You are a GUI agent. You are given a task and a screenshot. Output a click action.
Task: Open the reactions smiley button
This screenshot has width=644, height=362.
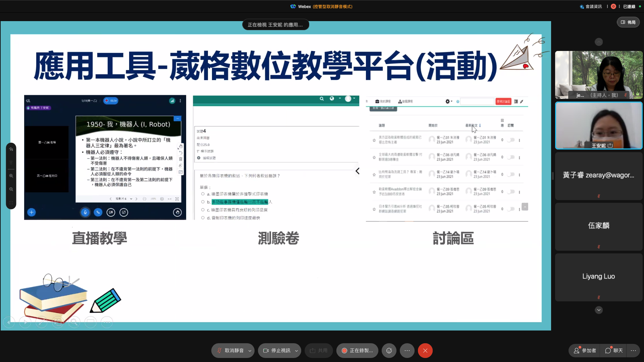click(x=389, y=351)
